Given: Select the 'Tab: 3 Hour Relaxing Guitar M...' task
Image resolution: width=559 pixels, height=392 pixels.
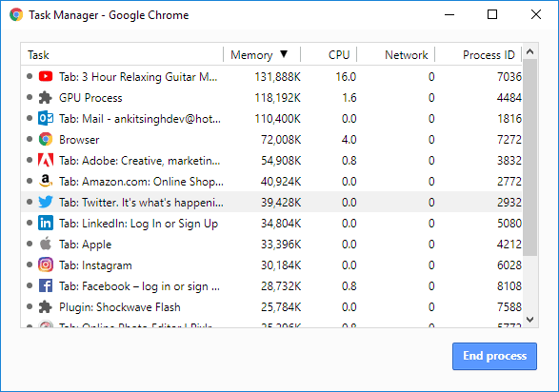Looking at the screenshot, I should pyautogui.click(x=138, y=77).
